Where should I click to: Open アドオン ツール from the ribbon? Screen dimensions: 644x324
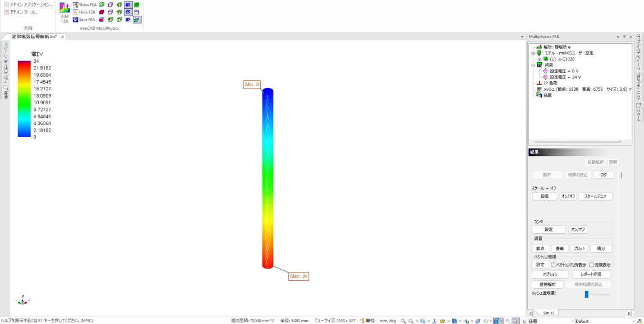click(21, 12)
